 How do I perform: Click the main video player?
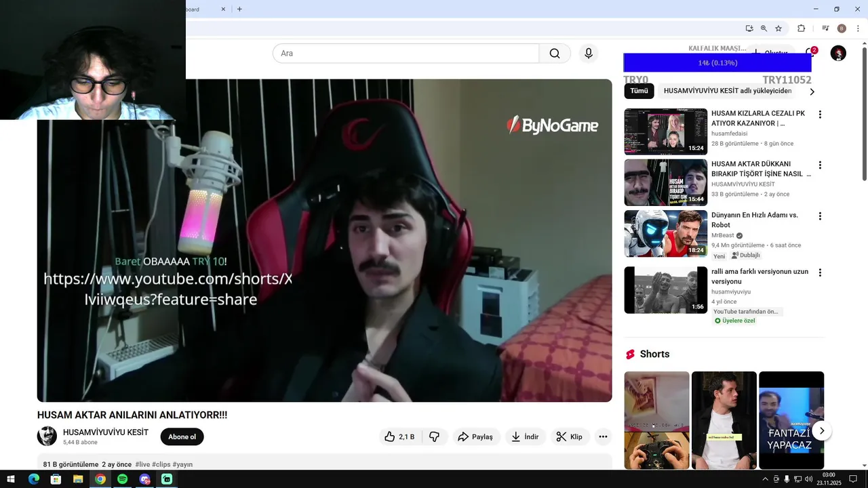pyautogui.click(x=324, y=241)
